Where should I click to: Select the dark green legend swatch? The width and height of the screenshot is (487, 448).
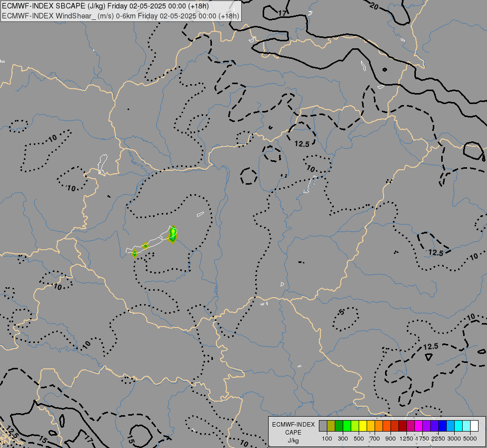click(339, 426)
